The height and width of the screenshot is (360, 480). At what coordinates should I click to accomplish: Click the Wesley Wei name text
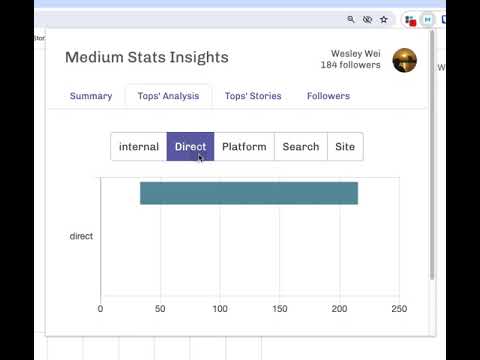click(x=356, y=53)
